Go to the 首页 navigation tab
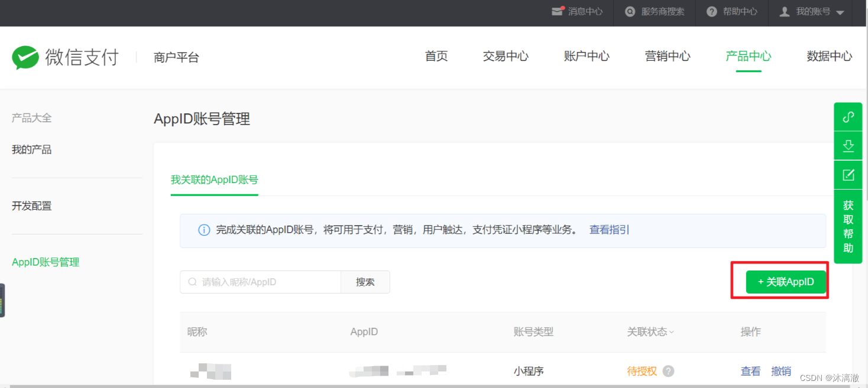The image size is (868, 388). pos(436,56)
